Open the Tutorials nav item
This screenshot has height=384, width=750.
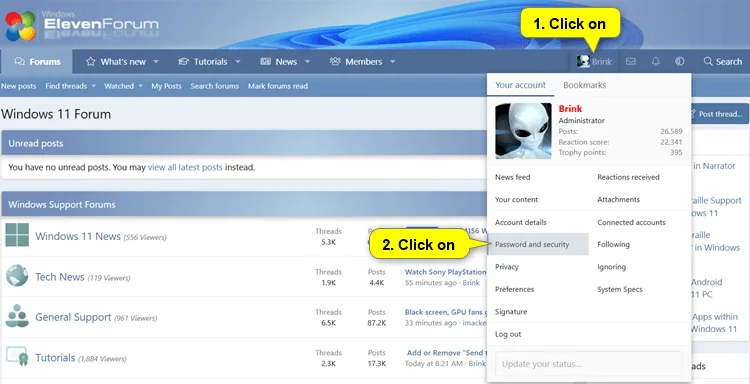tap(204, 62)
